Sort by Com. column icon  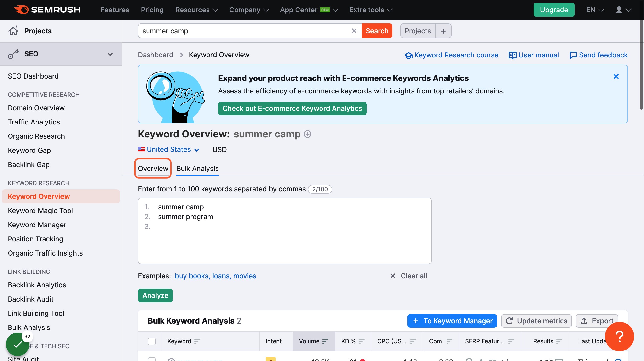(x=449, y=341)
